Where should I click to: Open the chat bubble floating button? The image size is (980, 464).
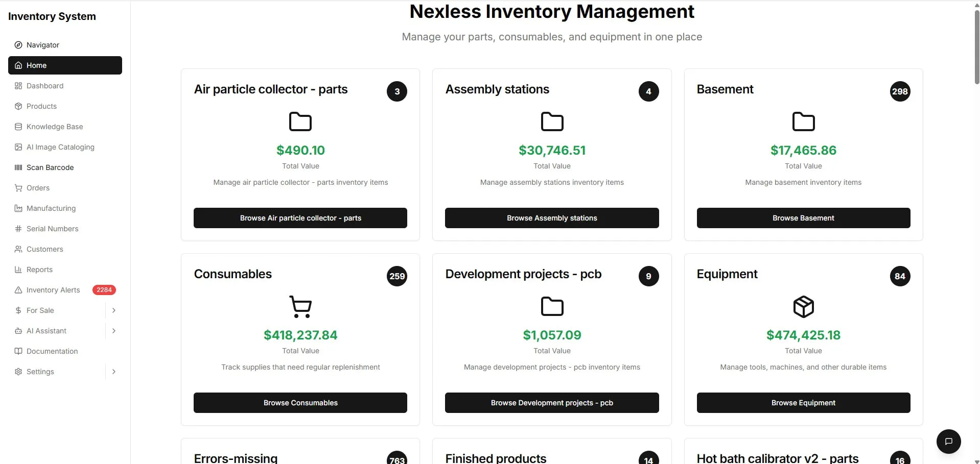click(x=948, y=442)
